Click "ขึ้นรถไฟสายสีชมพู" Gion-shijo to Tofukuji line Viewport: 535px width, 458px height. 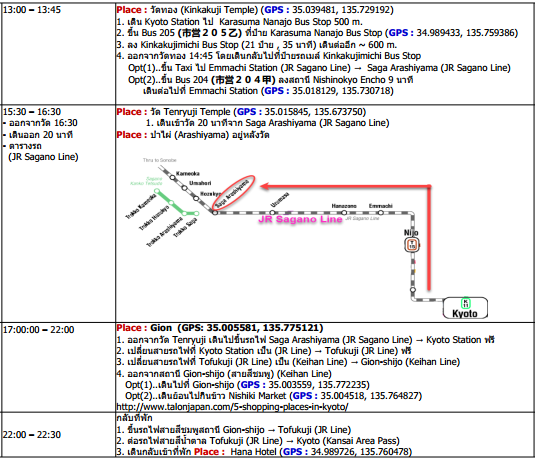[x=233, y=430]
